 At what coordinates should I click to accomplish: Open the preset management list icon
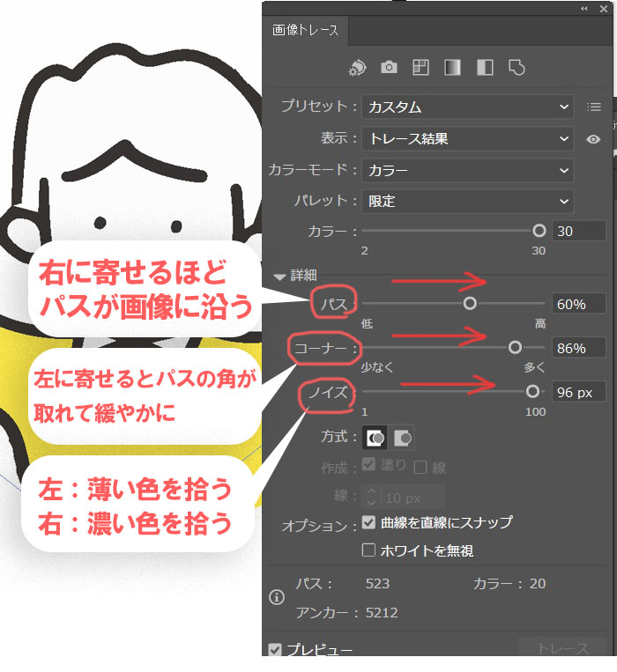pos(594,107)
